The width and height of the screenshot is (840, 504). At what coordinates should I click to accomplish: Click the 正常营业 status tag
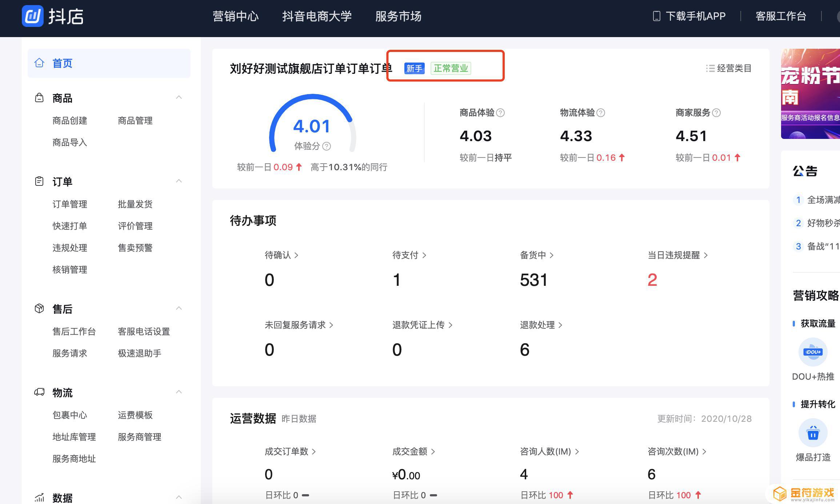pyautogui.click(x=451, y=68)
